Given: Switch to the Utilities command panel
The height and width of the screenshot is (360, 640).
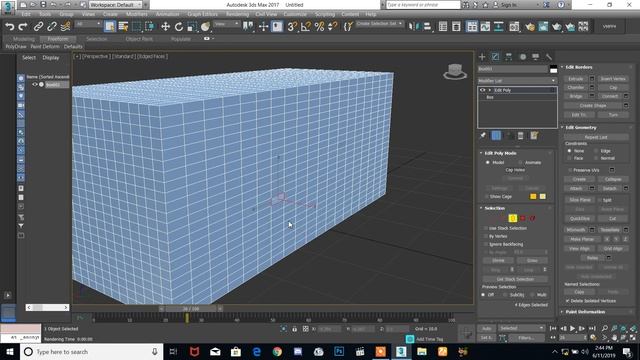Looking at the screenshot, I should [549, 57].
